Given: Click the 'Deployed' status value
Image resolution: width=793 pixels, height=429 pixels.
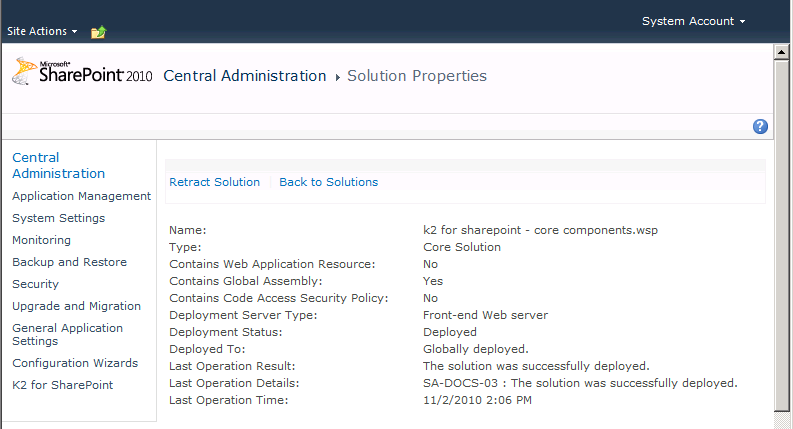Looking at the screenshot, I should click(450, 332).
